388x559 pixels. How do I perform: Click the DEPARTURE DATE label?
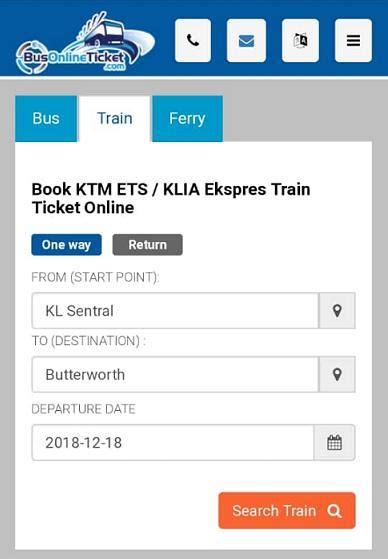pyautogui.click(x=83, y=409)
